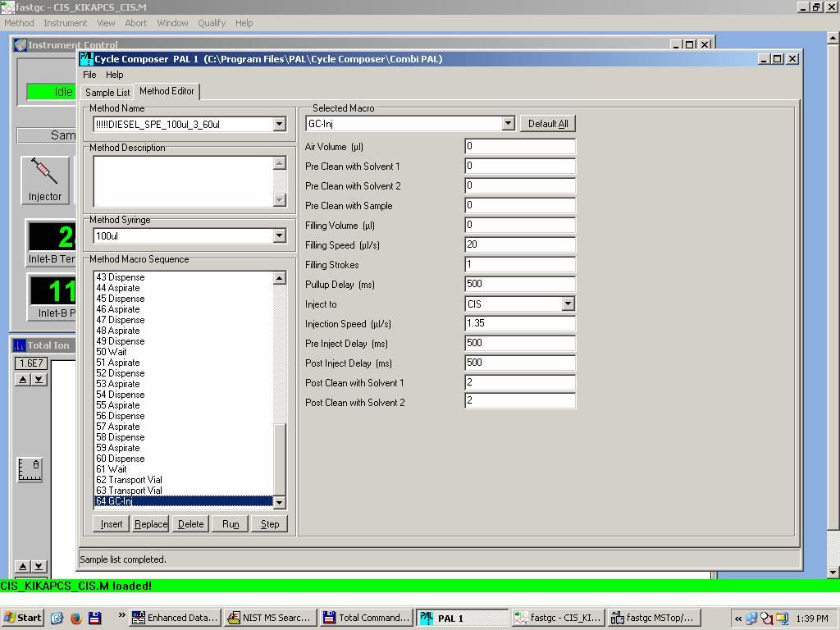Click the Filling Strokes input field
Image resolution: width=840 pixels, height=630 pixels.
coord(520,264)
